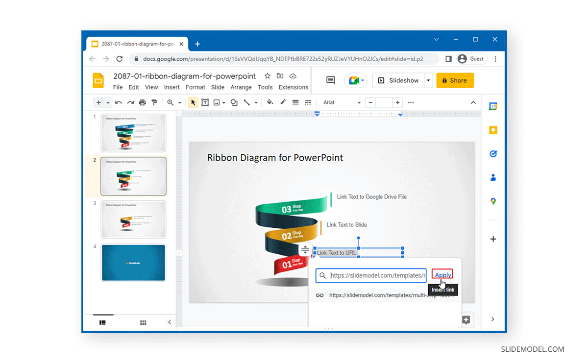Select the Shape tool
Screen dimensions: 588x364
(x=234, y=102)
